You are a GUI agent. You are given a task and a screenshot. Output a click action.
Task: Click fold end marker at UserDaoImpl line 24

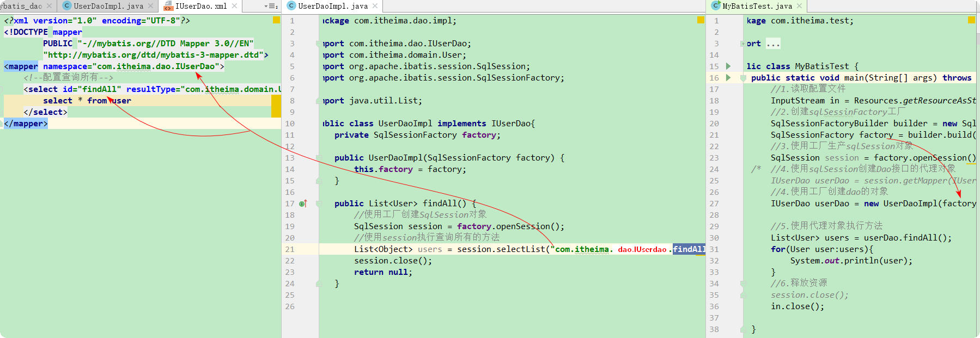319,284
